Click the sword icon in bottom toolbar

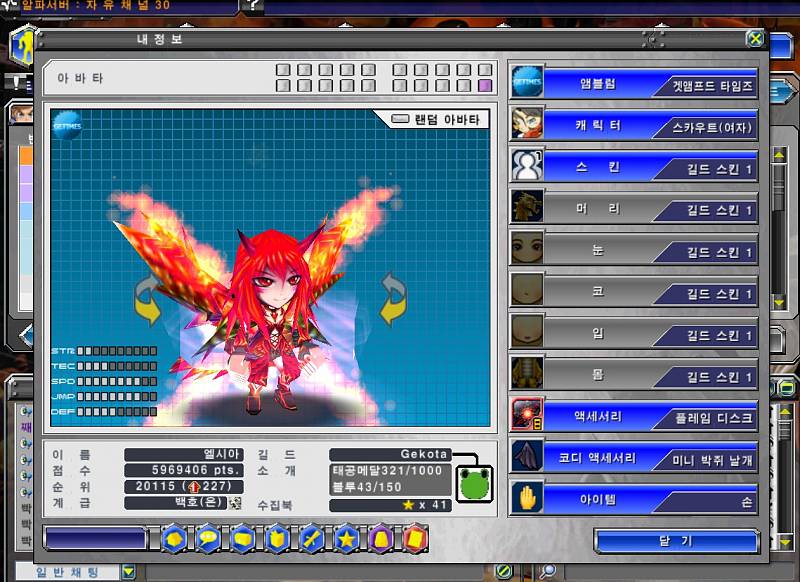[311, 539]
